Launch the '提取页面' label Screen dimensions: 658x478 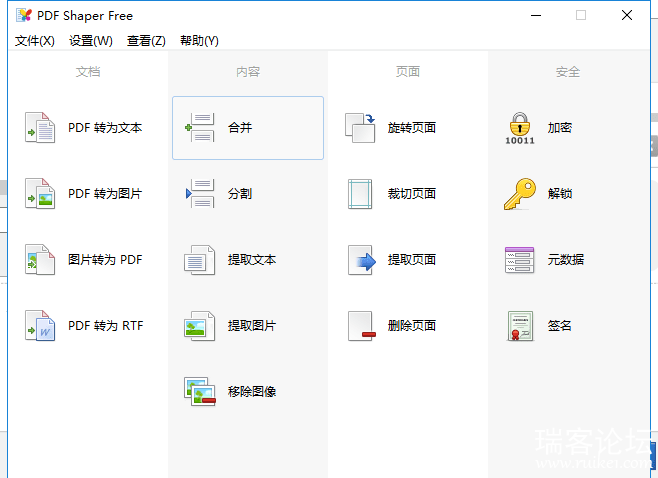click(412, 260)
